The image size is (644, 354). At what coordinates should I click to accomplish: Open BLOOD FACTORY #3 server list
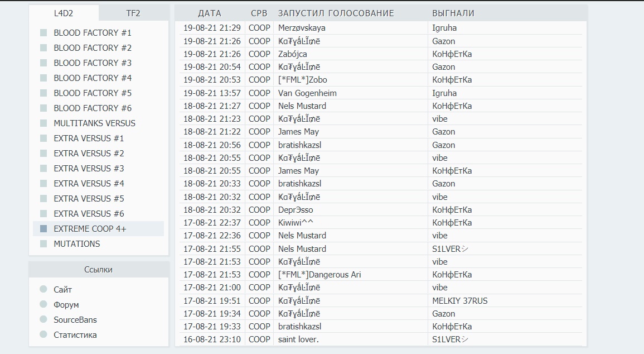pyautogui.click(x=93, y=63)
